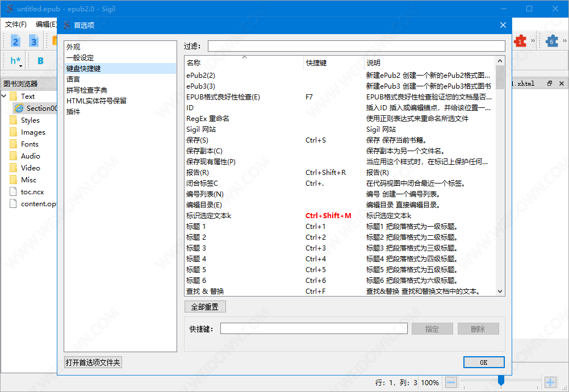Select the Section file icon in book browser
Screen dimensions: 569x392
pos(19,108)
